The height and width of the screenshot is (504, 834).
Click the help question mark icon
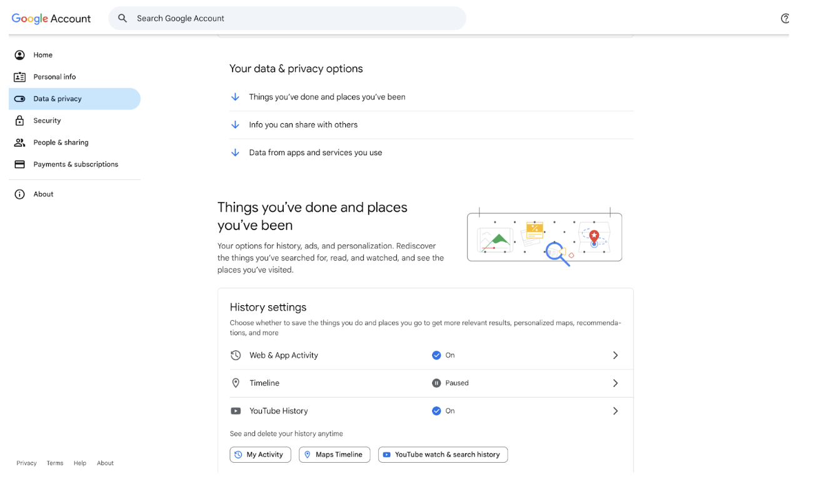click(x=785, y=19)
